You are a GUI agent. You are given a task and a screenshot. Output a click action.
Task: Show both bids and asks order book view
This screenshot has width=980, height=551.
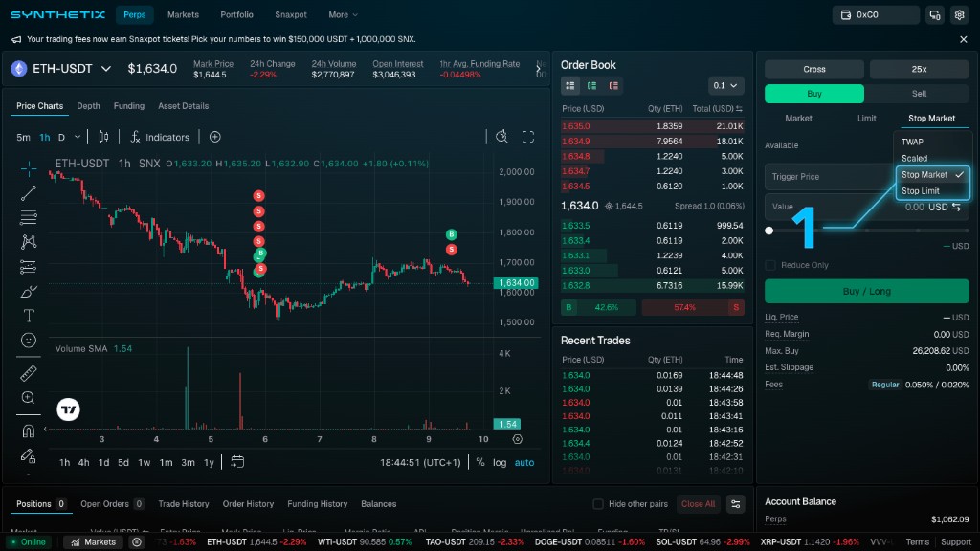point(570,85)
